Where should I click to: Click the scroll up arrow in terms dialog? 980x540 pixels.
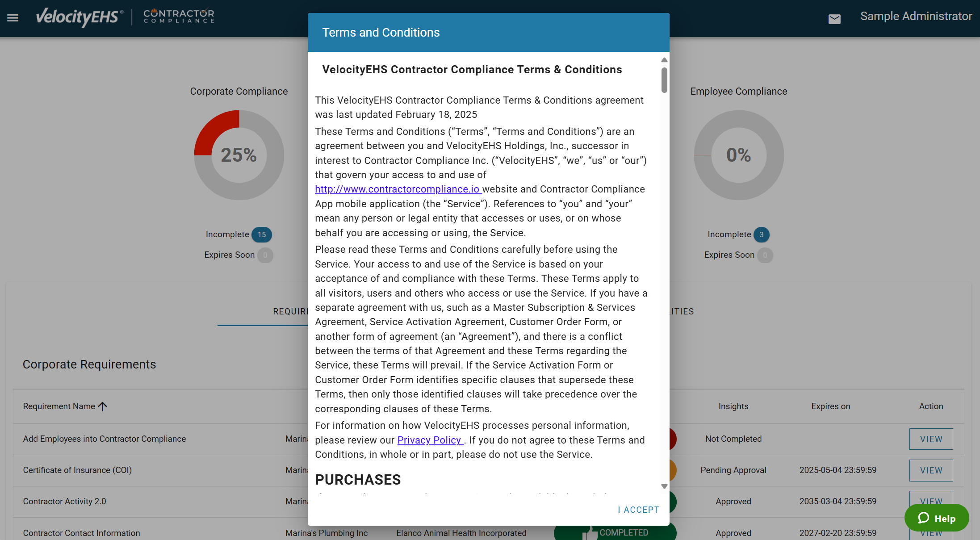[664, 60]
